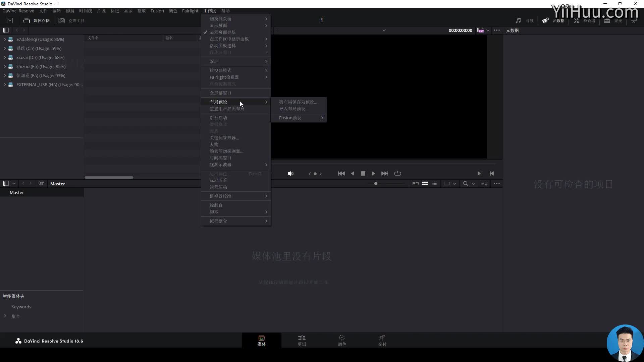Expand the C:\ system drive
The width and height of the screenshot is (644, 362).
coord(5,48)
